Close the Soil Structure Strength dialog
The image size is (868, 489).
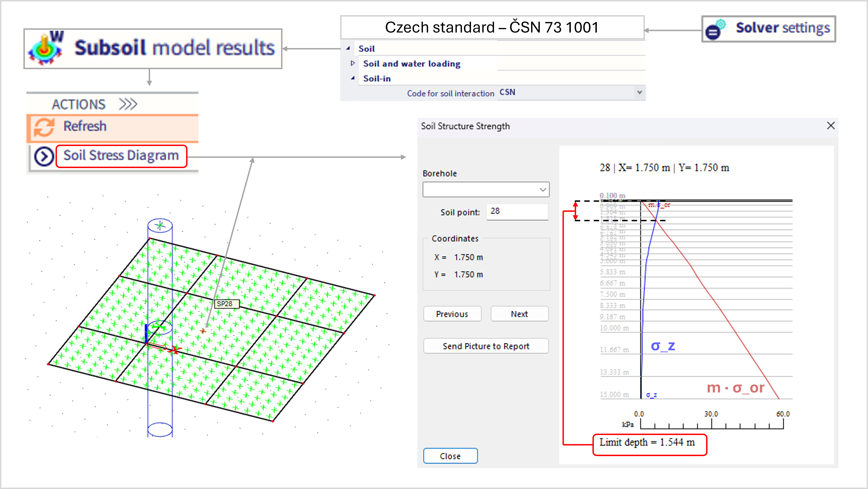[831, 126]
